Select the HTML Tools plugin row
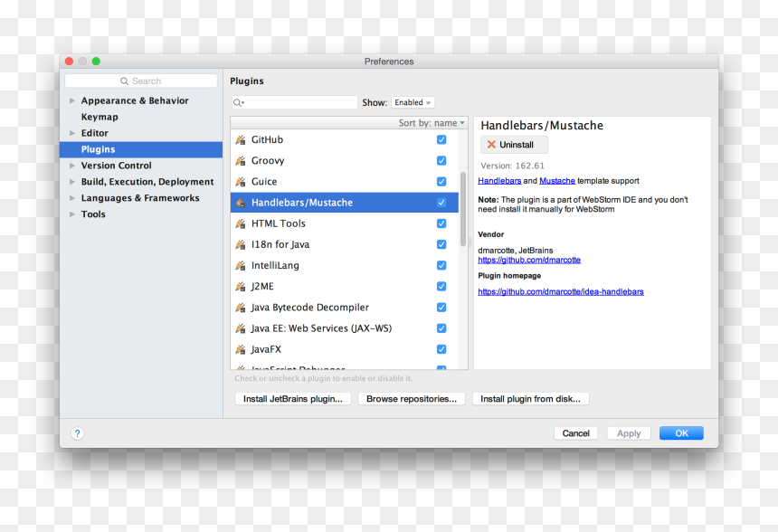 click(x=345, y=223)
